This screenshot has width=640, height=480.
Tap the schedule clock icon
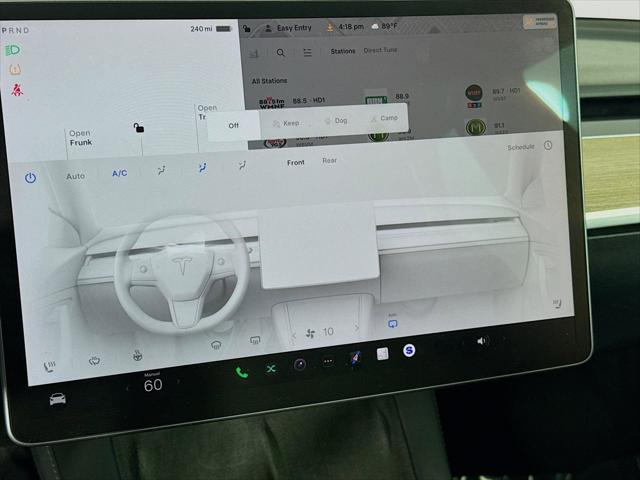(548, 145)
